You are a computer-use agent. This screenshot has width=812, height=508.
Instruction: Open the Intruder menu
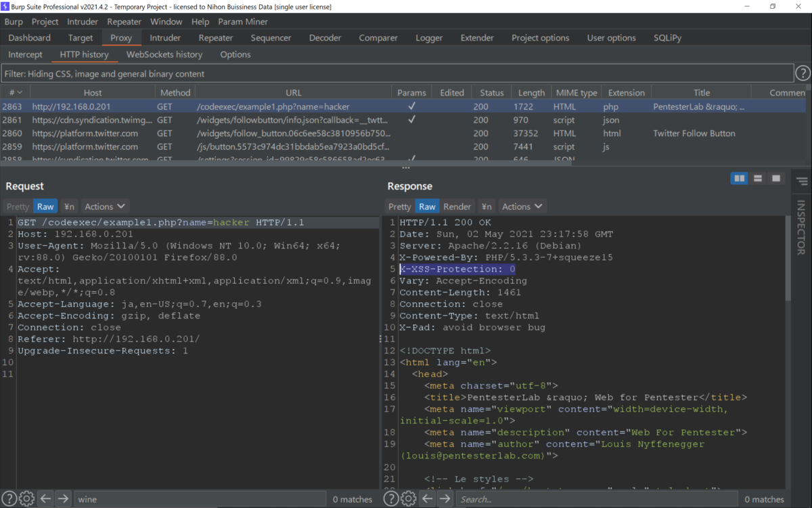tap(83, 22)
